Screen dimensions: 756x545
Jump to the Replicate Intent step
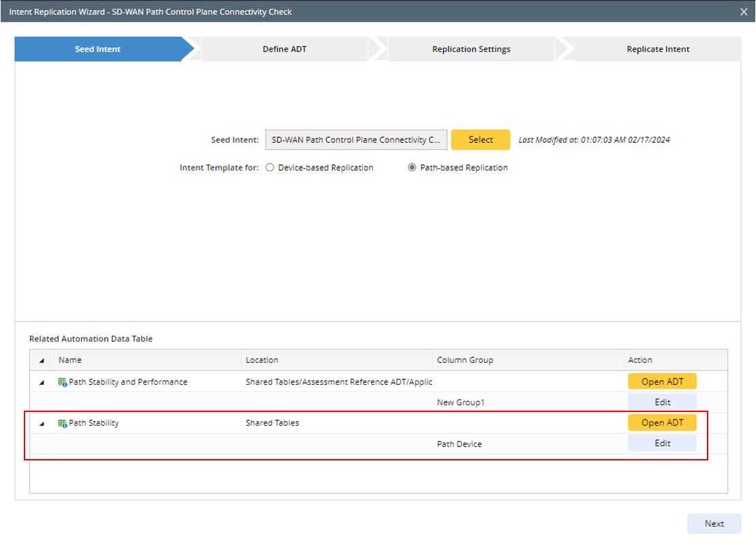point(658,49)
